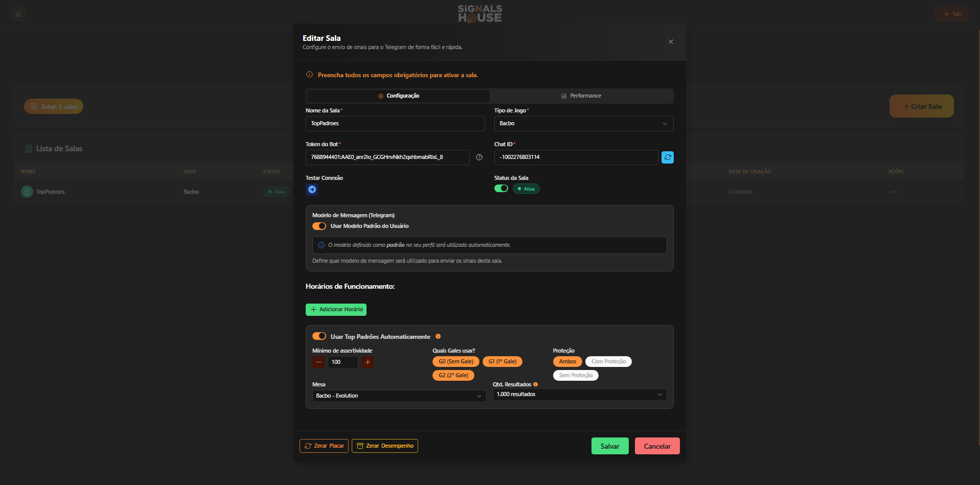This screenshot has width=980, height=485.
Task: Decrease minimum assertiveness with minus button
Action: (x=318, y=362)
